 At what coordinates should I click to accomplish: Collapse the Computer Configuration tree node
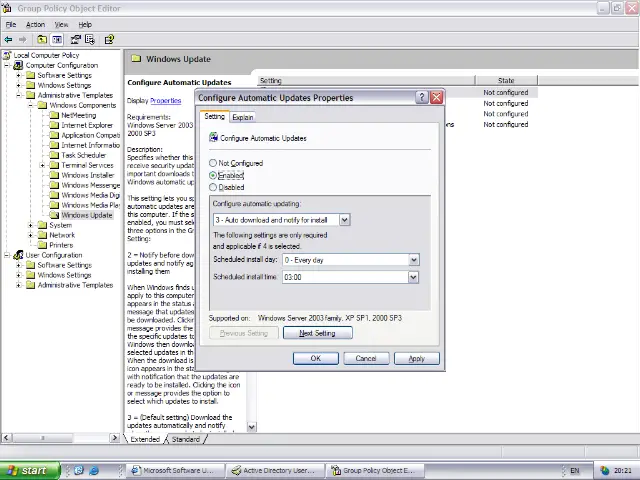click(x=7, y=65)
